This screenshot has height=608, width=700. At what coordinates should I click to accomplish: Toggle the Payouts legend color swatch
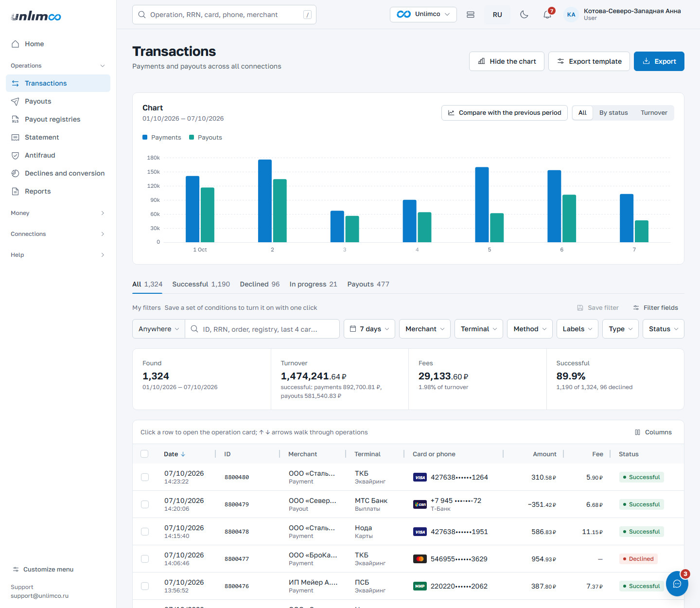coord(192,138)
